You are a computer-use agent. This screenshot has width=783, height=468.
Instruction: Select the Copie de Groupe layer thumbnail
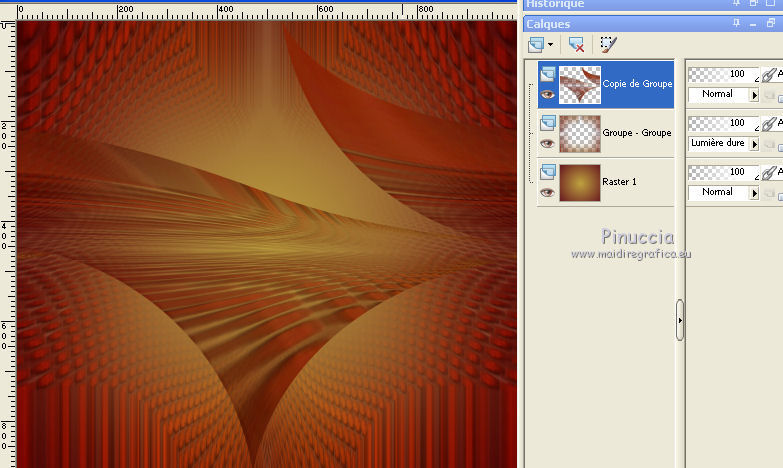pos(580,85)
